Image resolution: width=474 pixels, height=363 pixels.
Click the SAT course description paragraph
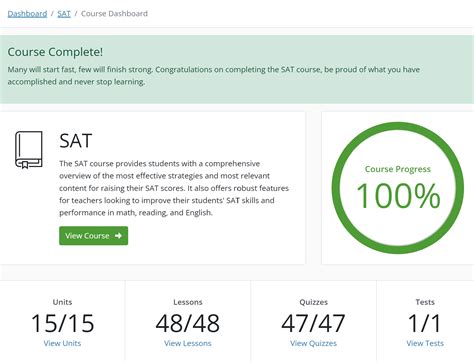174,188
